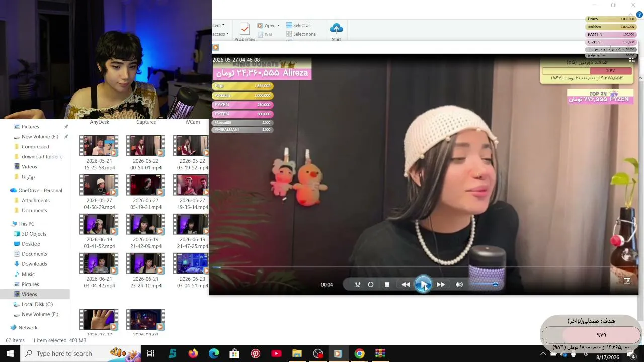Screen dimensions: 644x362
Task: Switch media player to full screen view
Action: coord(627,281)
